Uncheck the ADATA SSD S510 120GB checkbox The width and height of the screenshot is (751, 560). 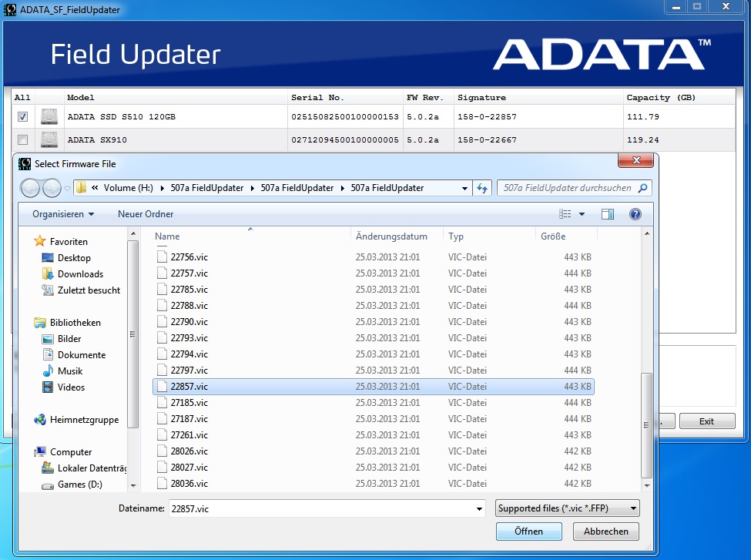click(22, 116)
